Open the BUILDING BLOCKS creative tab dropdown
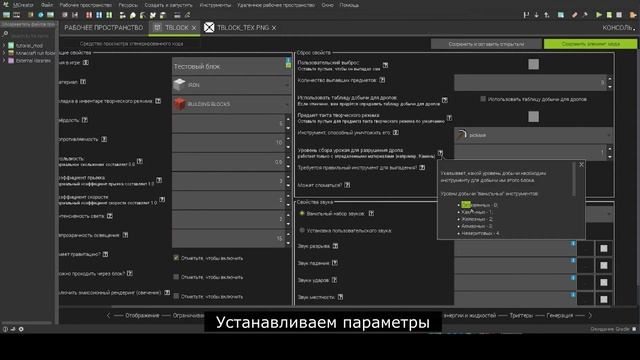This screenshot has width=640, height=360. 232,104
